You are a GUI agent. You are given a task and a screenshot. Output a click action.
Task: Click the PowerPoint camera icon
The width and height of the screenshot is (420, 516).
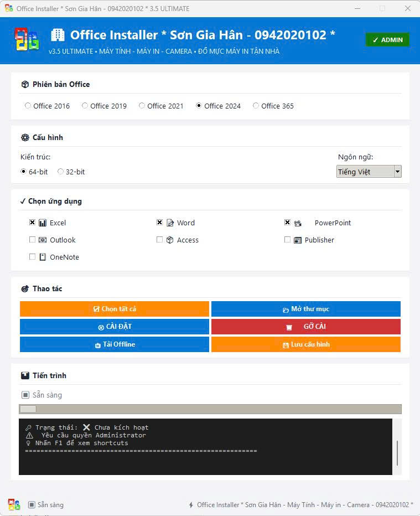(x=298, y=223)
